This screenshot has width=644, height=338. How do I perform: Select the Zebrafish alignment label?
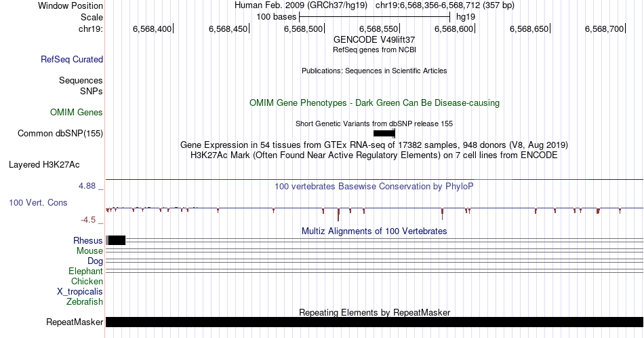pos(85,301)
